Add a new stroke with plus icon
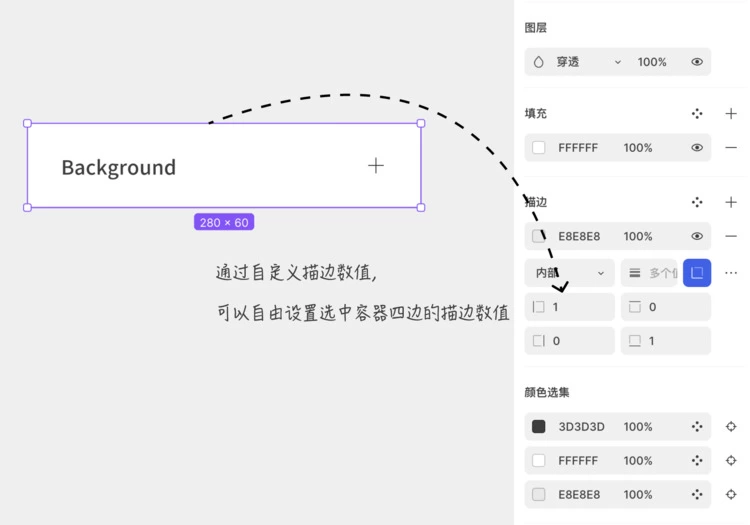The height and width of the screenshot is (525, 750). pos(731,202)
